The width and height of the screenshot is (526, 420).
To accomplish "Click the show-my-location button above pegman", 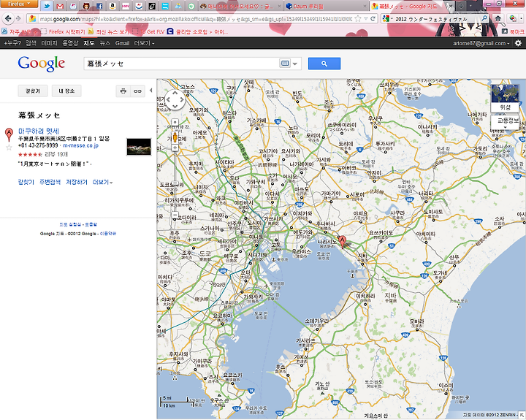I will coord(175,122).
